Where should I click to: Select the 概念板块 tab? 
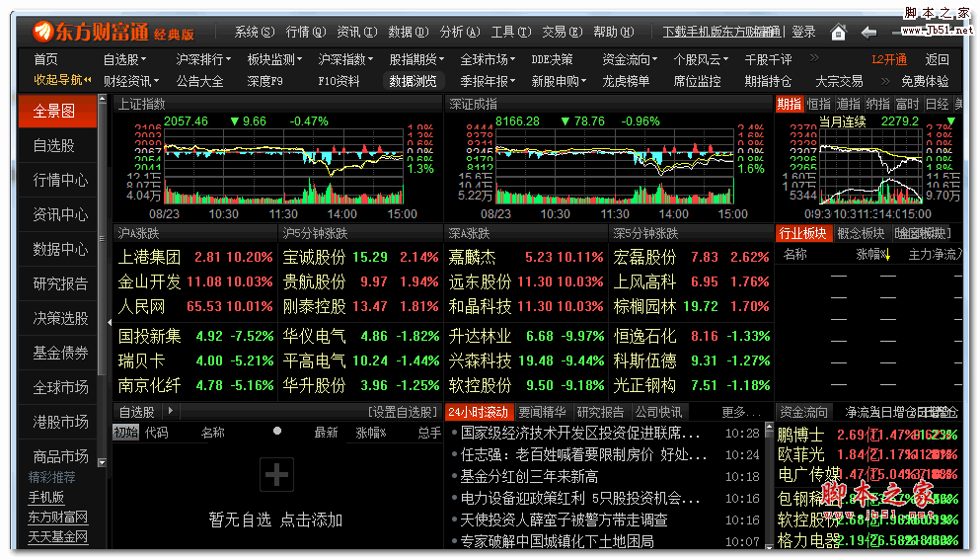(861, 233)
